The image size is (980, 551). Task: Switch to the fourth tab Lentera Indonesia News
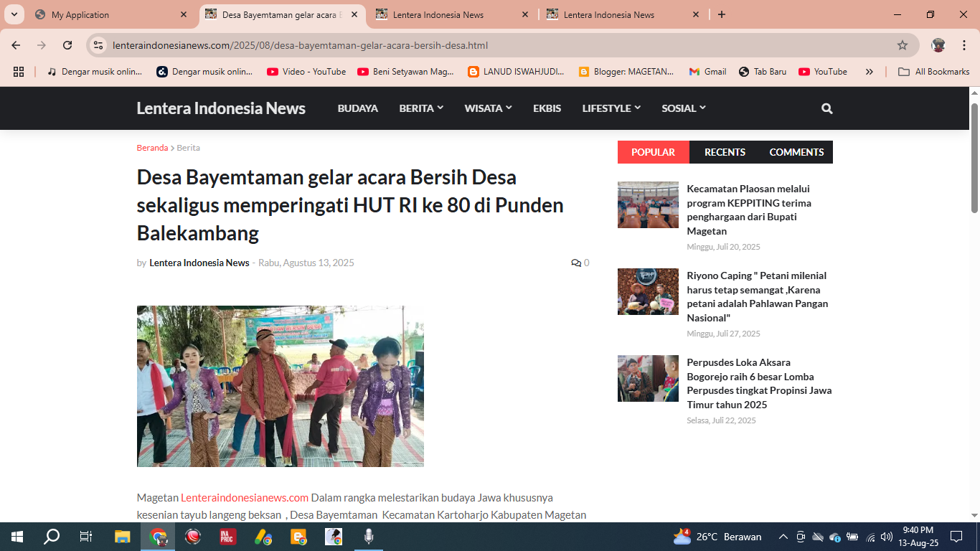[x=624, y=14]
